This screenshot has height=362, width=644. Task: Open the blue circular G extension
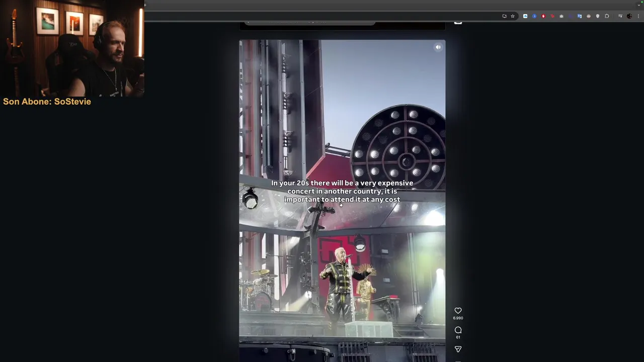pyautogui.click(x=534, y=16)
